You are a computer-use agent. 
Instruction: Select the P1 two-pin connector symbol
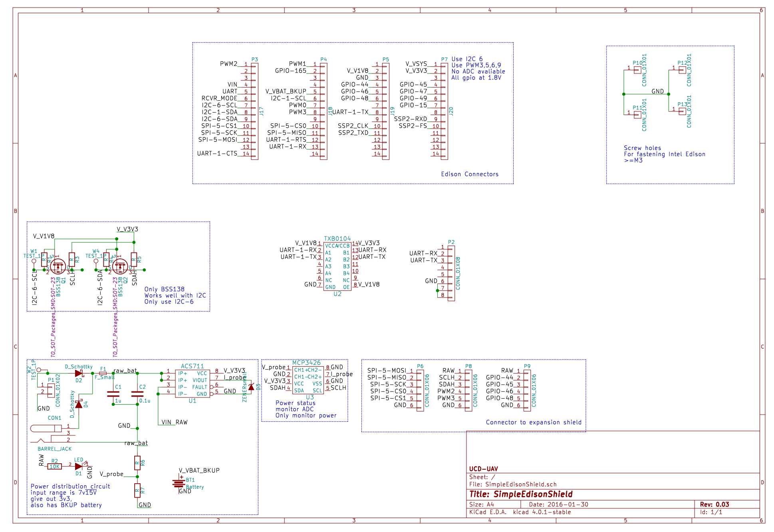click(51, 391)
